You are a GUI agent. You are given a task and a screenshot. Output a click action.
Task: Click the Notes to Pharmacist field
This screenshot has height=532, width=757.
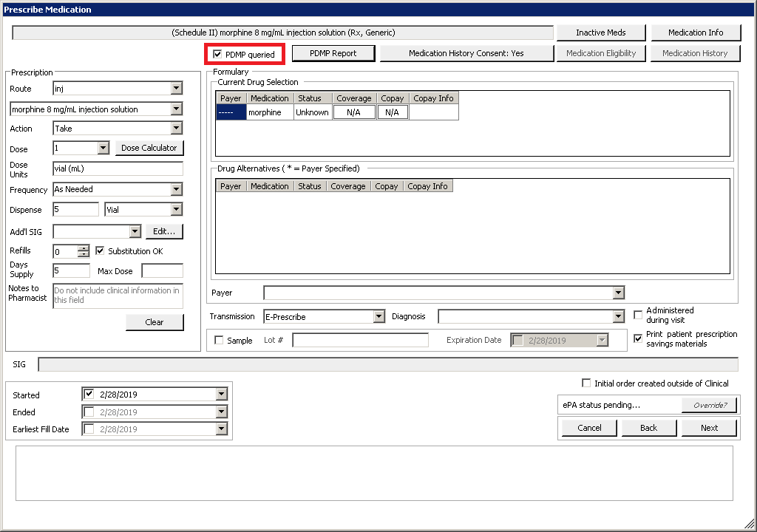point(118,296)
